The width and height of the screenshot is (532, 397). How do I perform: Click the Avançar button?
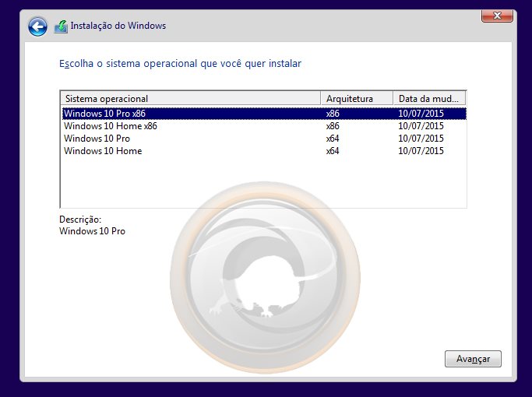point(473,359)
